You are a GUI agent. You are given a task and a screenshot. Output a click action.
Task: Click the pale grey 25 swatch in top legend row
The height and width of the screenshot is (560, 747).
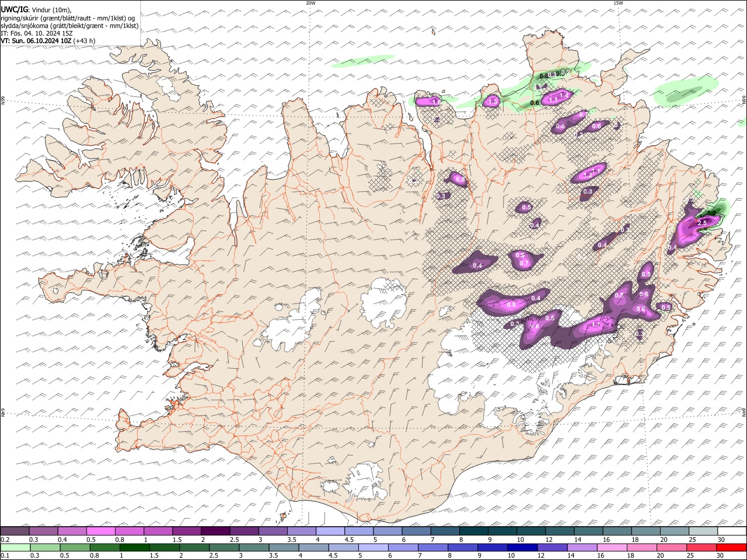click(704, 531)
